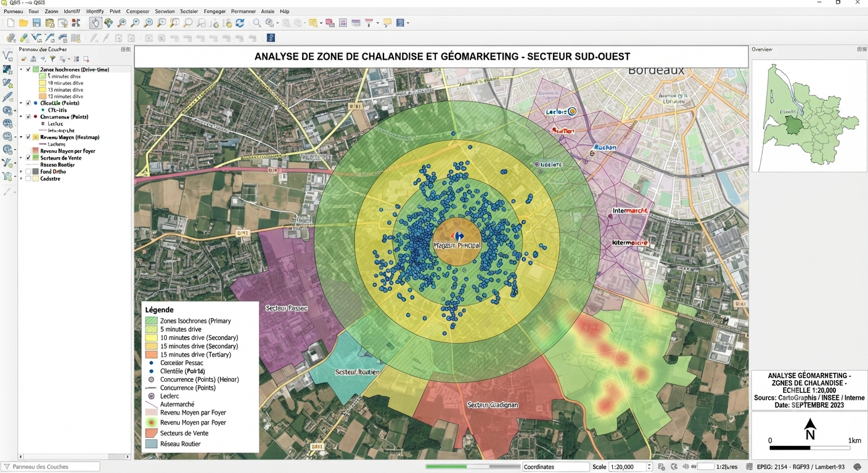Expand the Fond Ortho layer tree arrow

click(x=21, y=171)
